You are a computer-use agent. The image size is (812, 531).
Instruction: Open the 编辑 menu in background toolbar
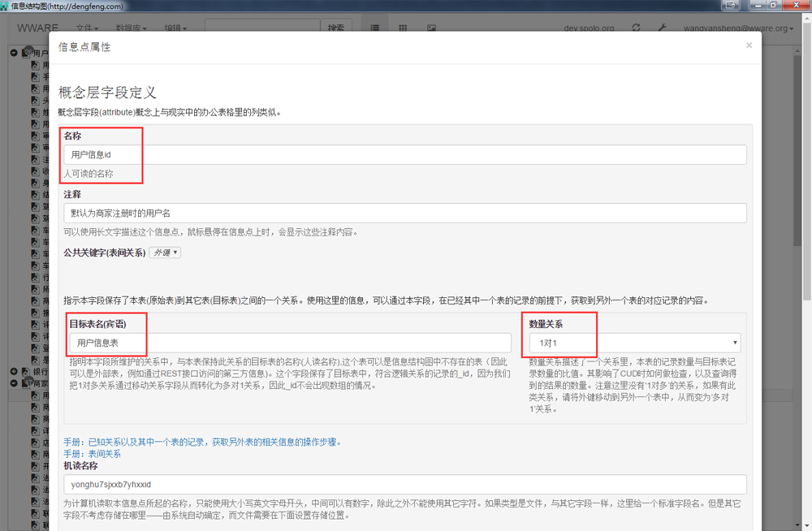click(175, 28)
